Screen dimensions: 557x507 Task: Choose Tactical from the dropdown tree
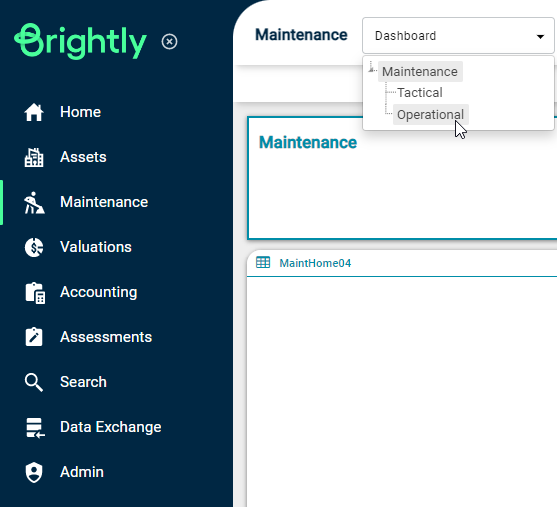[420, 93]
